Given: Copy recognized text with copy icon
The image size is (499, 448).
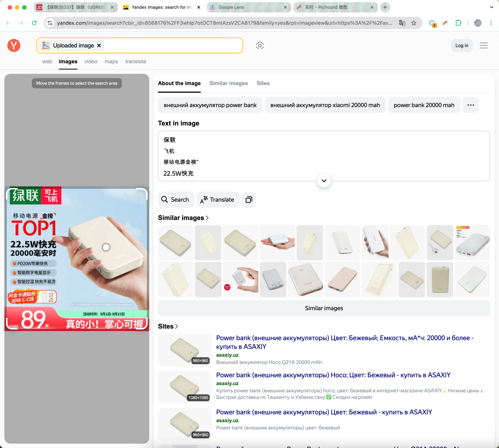Looking at the screenshot, I should (249, 200).
